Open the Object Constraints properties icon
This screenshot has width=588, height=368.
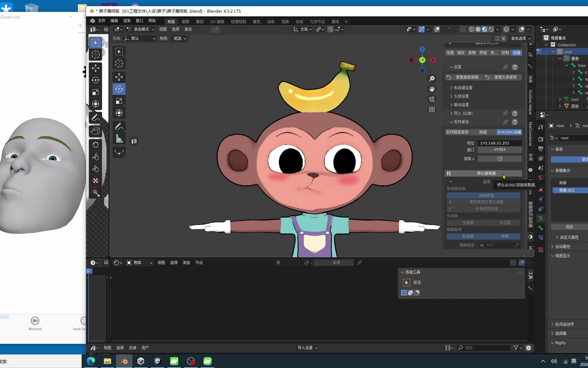tap(541, 209)
